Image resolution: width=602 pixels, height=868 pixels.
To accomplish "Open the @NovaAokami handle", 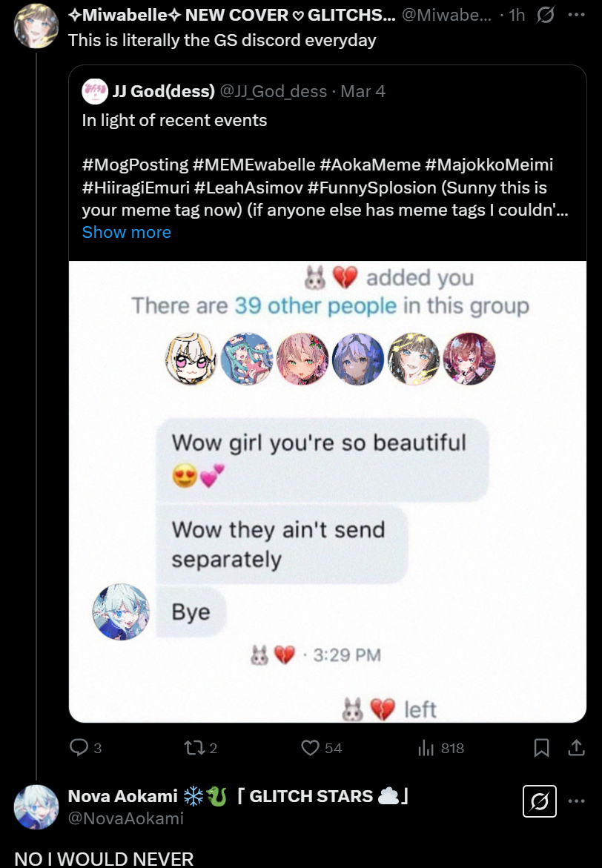I will [x=126, y=818].
